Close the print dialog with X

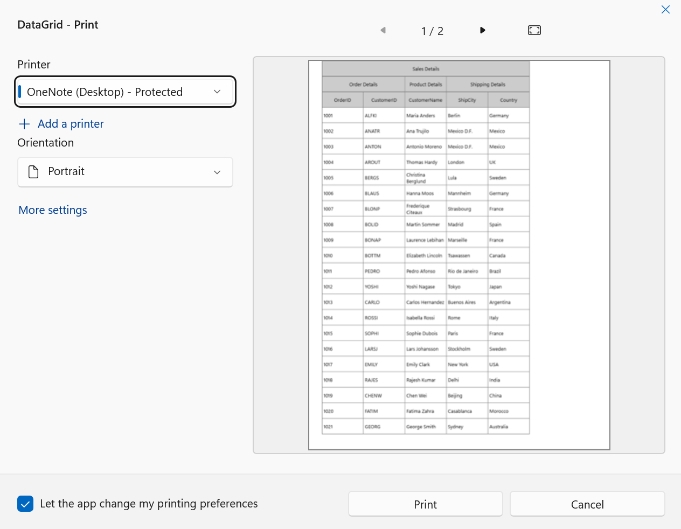coord(665,9)
